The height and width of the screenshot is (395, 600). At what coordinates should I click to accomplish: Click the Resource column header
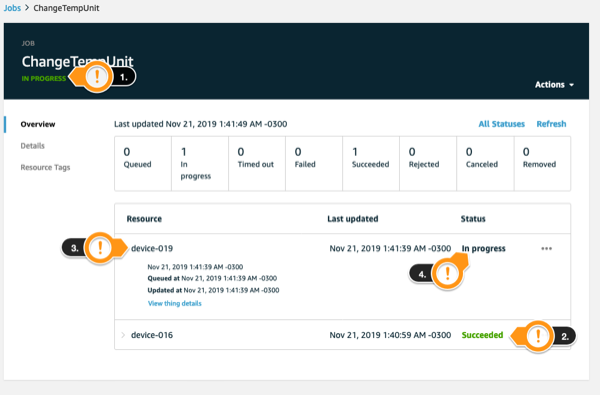(x=144, y=219)
